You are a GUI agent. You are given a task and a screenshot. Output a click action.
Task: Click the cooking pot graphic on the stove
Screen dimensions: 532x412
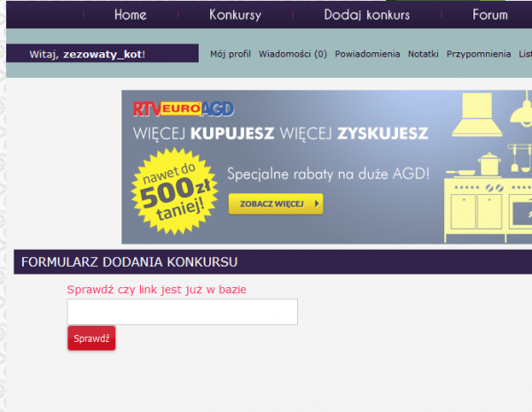[489, 165]
